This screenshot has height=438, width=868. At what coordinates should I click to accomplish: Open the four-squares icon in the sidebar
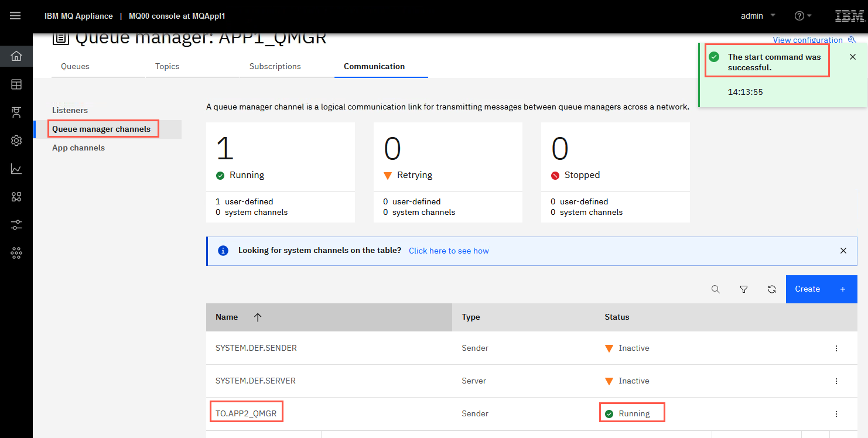coord(16,197)
